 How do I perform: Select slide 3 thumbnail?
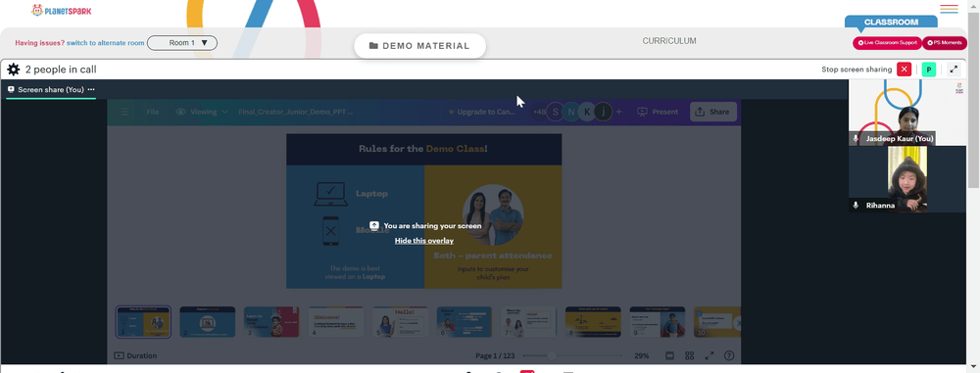point(271,322)
